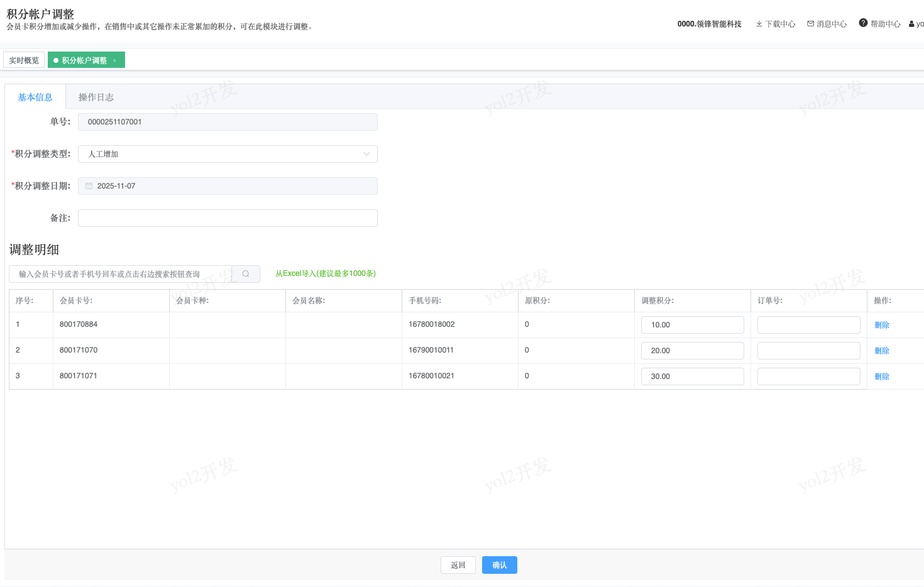
Task: Expand the 人工增加 dropdown arrow
Action: (x=367, y=154)
